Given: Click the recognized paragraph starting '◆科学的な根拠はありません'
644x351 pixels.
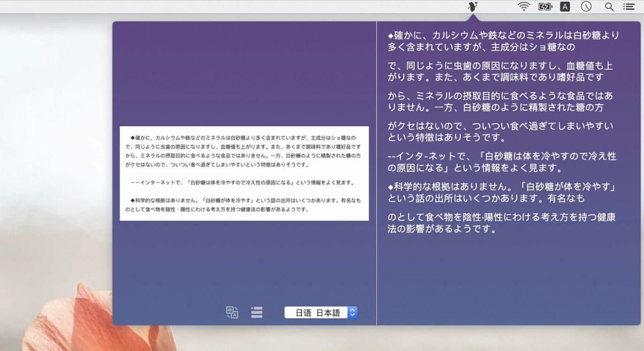Looking at the screenshot, I should coord(502,192).
